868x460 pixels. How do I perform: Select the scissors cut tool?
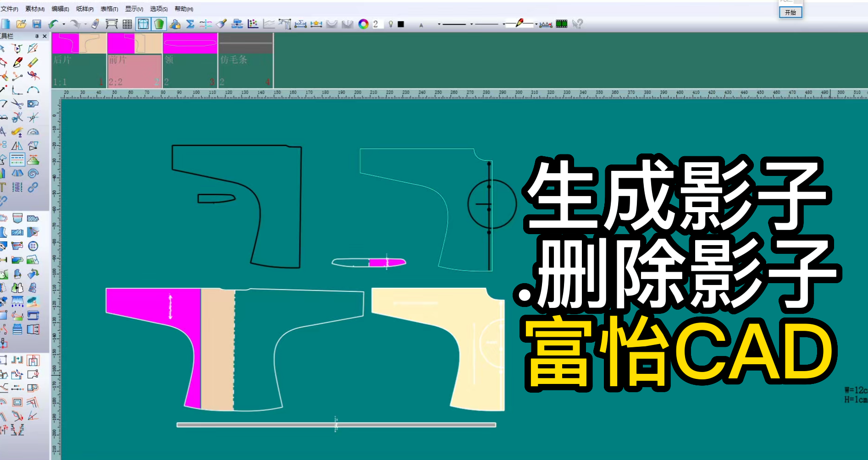pos(17,104)
